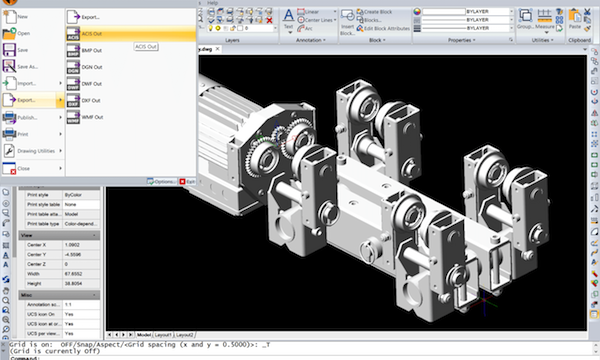Click the Exit button
Image resolution: width=600 pixels, height=360 pixels.
[187, 181]
